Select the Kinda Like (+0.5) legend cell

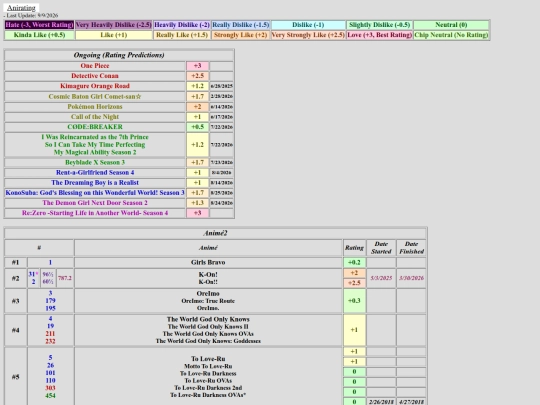coord(39,35)
